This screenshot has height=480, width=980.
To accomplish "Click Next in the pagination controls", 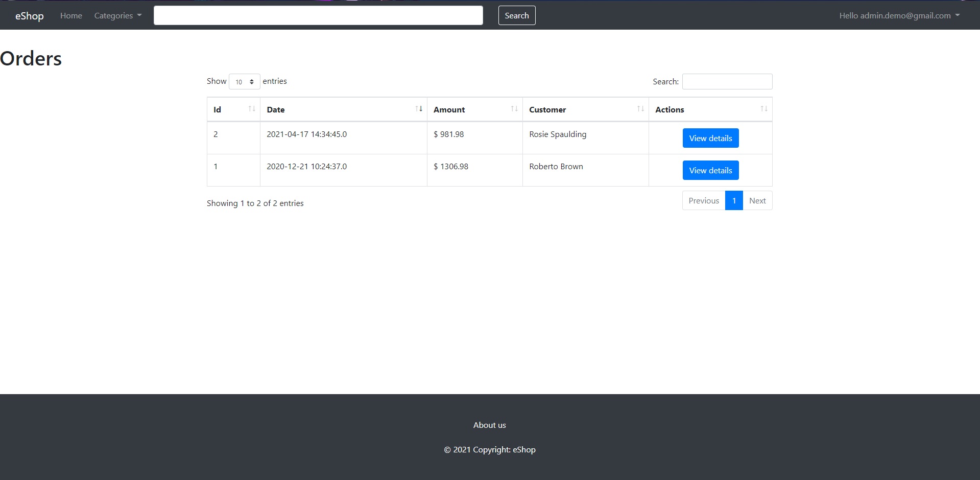I will [x=757, y=200].
